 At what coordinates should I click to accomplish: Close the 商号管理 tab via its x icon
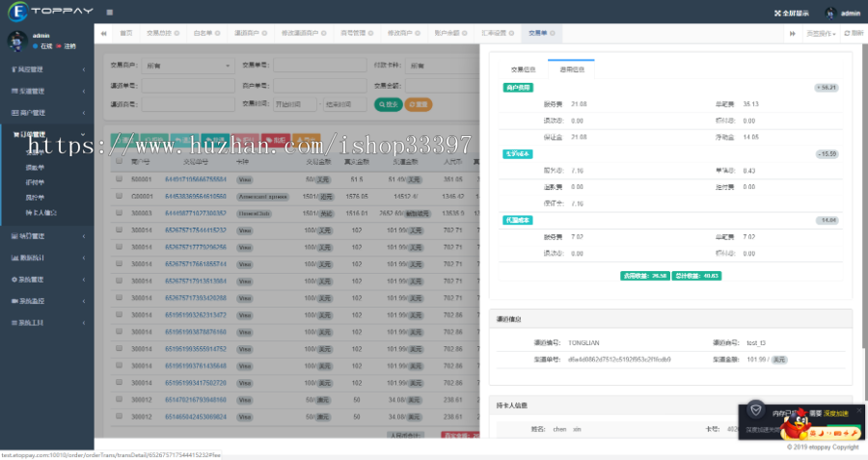coord(371,33)
